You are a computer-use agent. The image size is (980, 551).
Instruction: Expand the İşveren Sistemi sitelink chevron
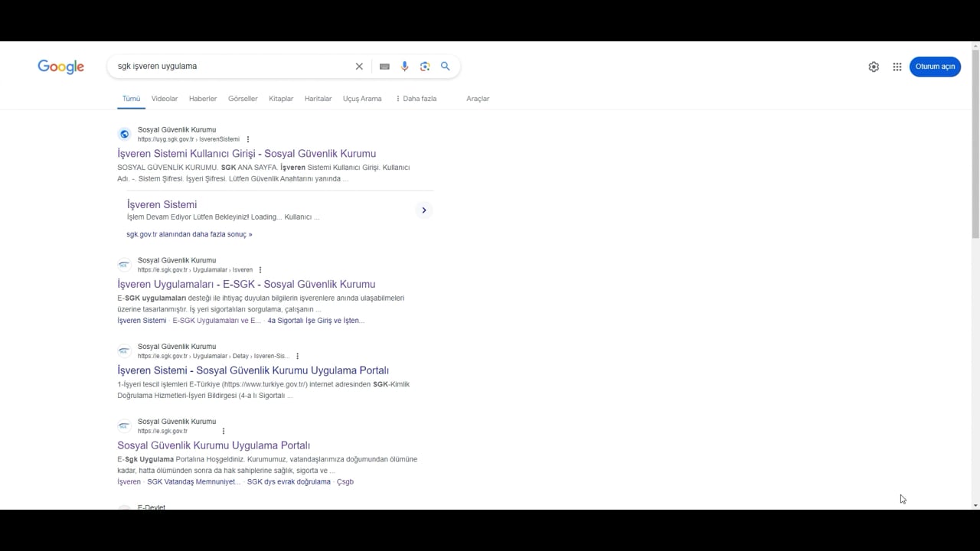(x=424, y=210)
